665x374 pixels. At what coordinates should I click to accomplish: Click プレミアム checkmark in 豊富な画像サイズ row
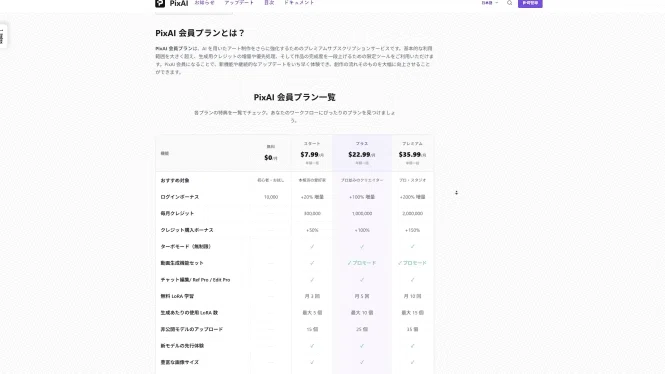pos(412,363)
